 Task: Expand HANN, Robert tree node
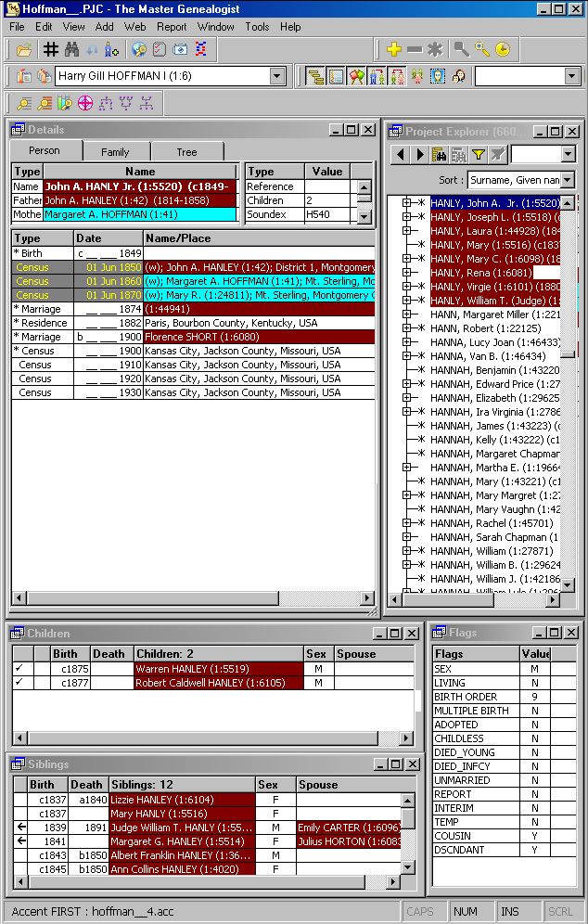tap(406, 328)
